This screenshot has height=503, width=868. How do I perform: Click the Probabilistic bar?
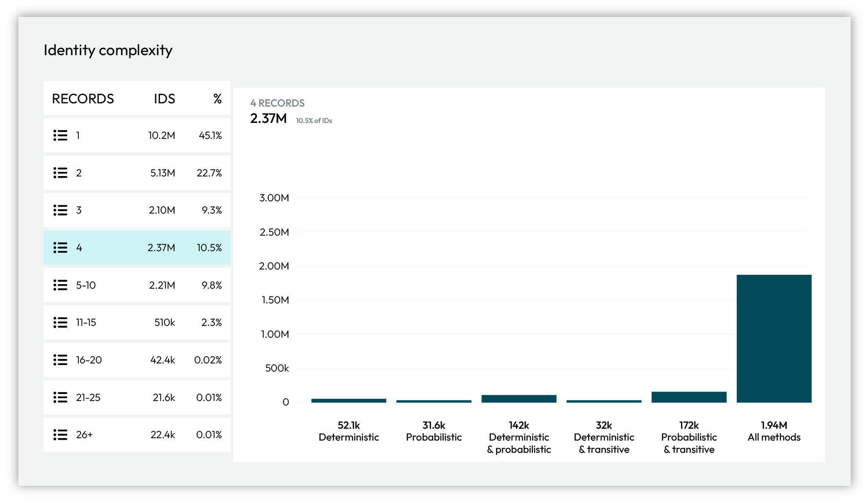point(433,401)
